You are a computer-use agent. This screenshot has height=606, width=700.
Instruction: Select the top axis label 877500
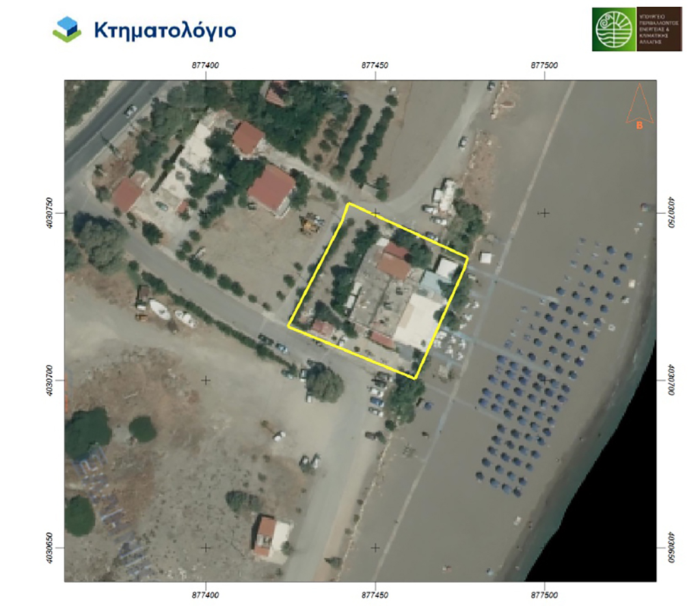(x=544, y=66)
